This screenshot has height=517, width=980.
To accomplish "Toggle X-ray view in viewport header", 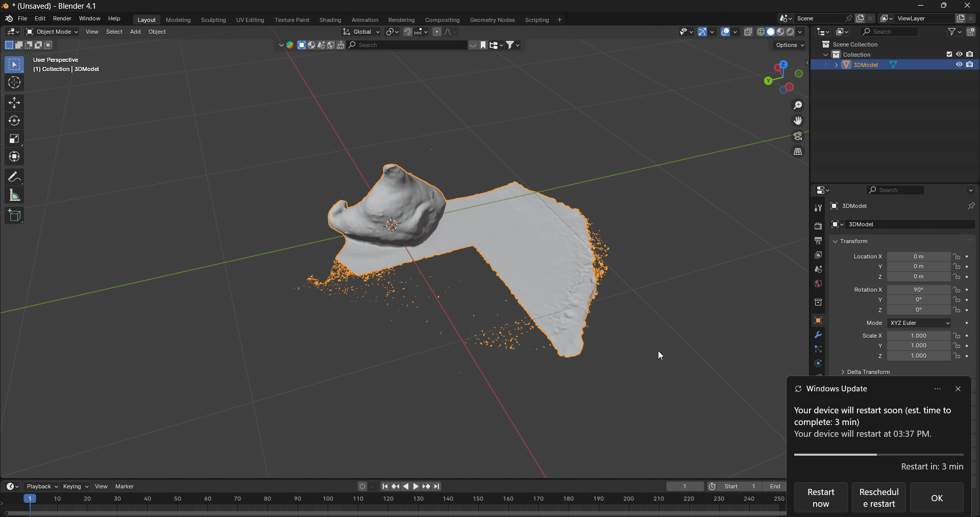I will 748,32.
